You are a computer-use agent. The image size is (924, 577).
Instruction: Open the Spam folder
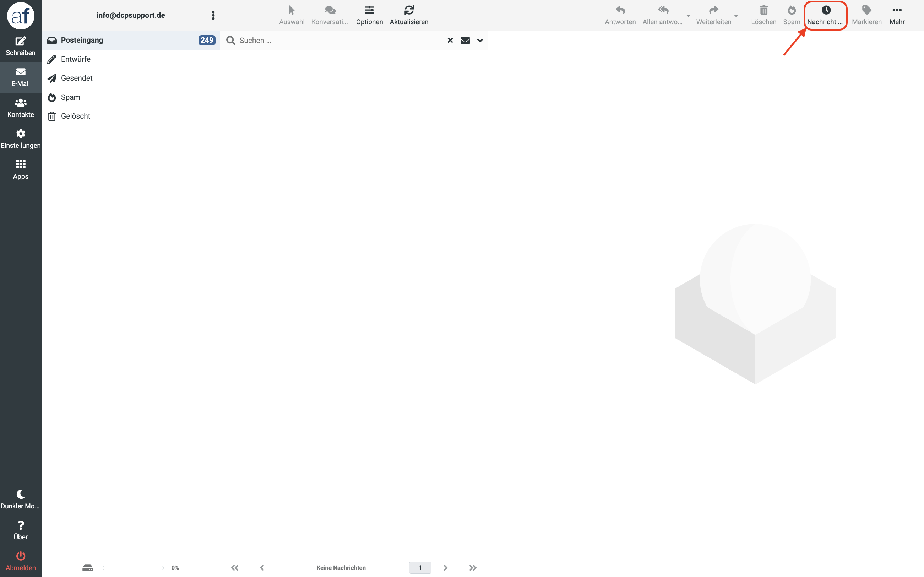(71, 97)
